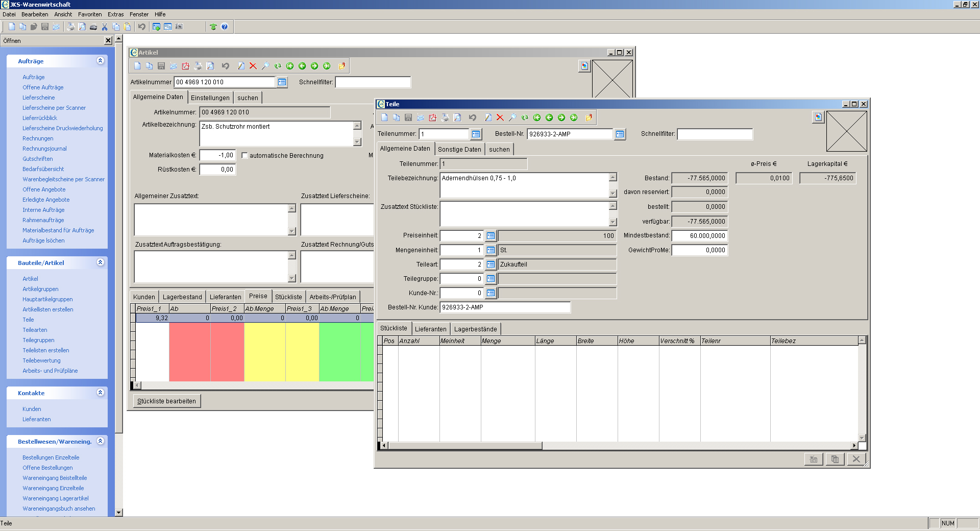
Task: Open the Mengeneinheit lookup button
Action: (491, 250)
